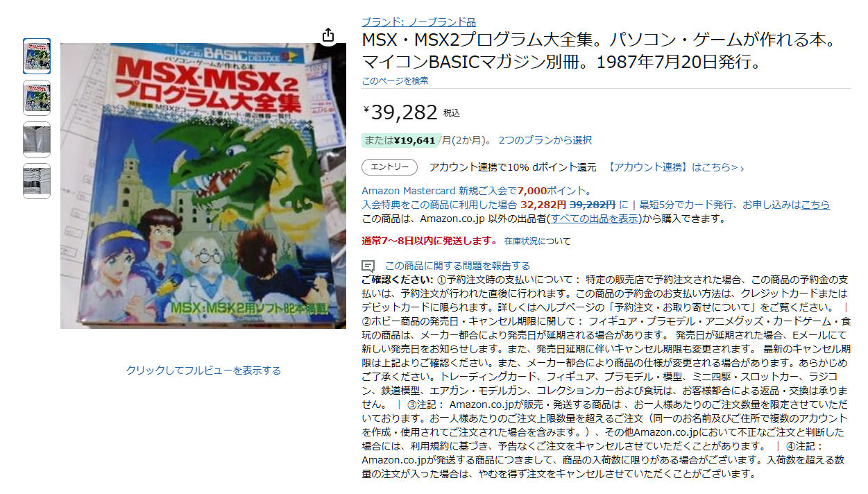Open the ブランド: ノーブランド品 link
Viewport: 868px width, 494px height.
[418, 22]
